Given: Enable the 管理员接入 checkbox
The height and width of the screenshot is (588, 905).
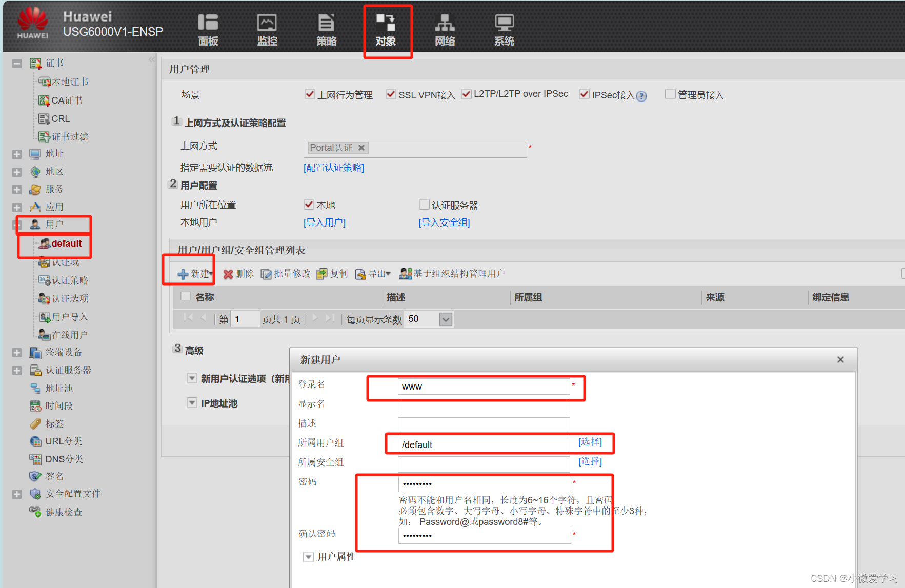Looking at the screenshot, I should tap(670, 94).
